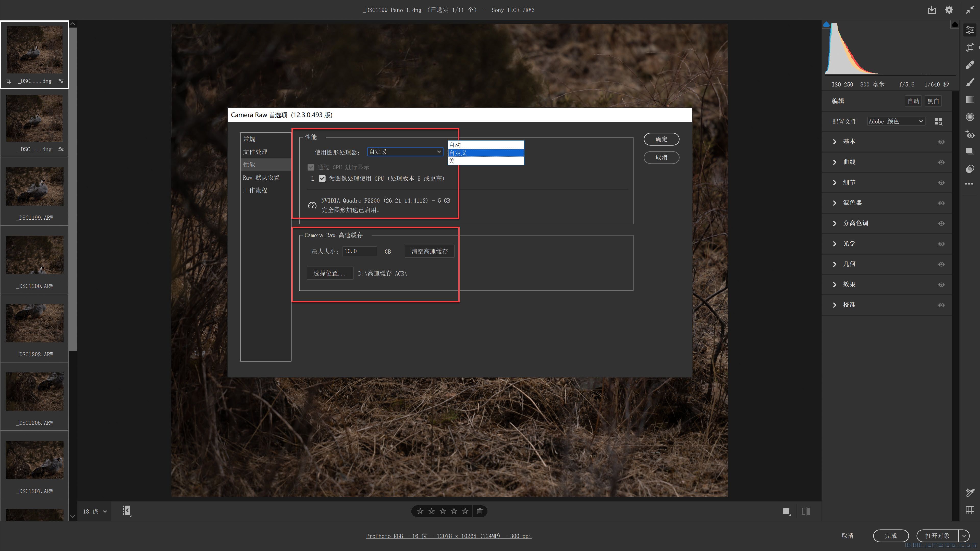Switch to 文件处理 preferences category
The image size is (980, 551).
coord(255,152)
